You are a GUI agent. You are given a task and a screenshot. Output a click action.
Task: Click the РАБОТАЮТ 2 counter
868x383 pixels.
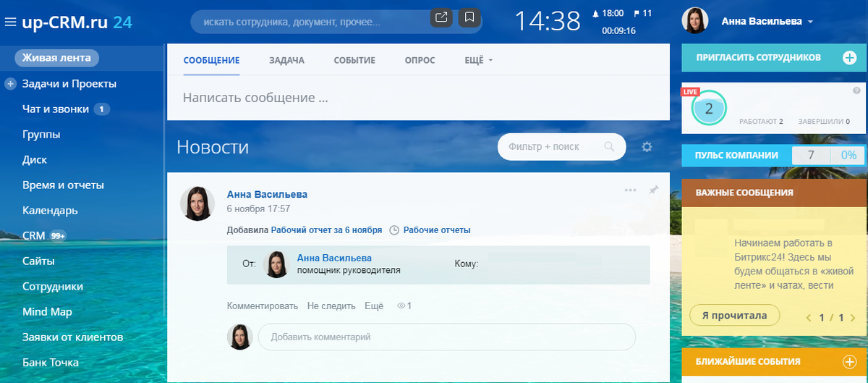(762, 122)
